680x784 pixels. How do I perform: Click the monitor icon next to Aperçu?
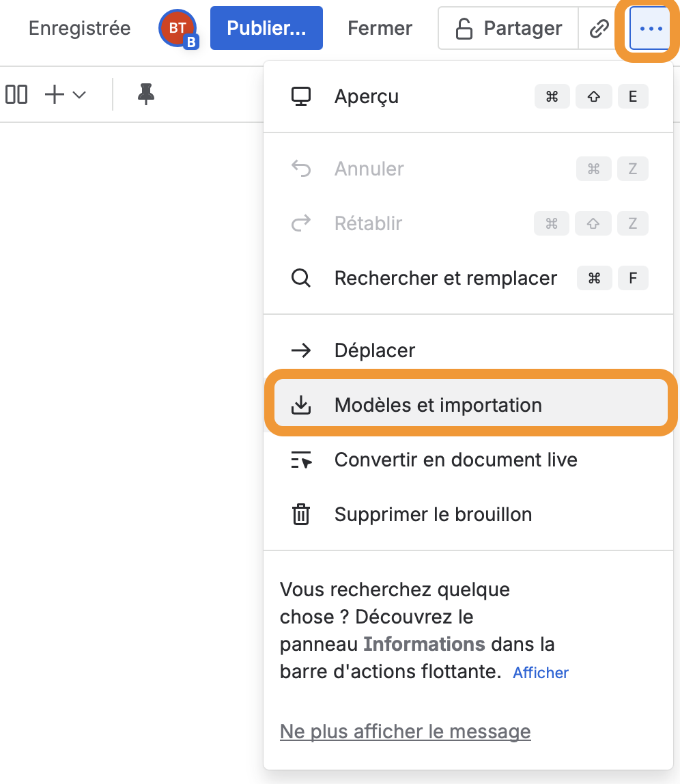tap(301, 96)
